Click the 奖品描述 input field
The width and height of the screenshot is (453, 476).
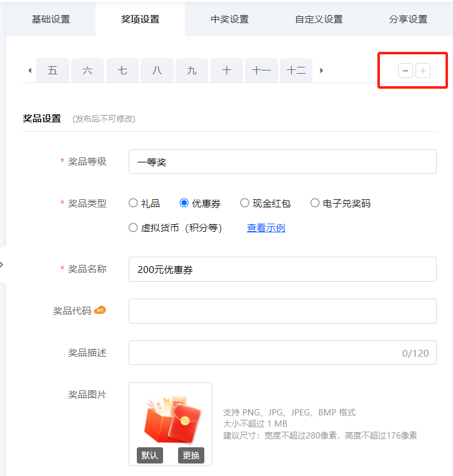coord(282,353)
